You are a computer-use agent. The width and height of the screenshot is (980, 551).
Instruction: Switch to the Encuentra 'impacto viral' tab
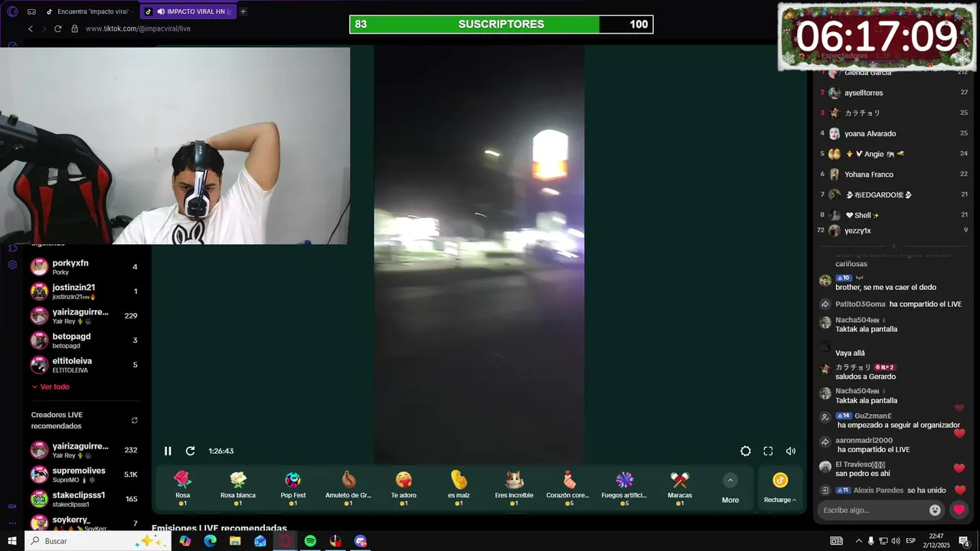(89, 11)
